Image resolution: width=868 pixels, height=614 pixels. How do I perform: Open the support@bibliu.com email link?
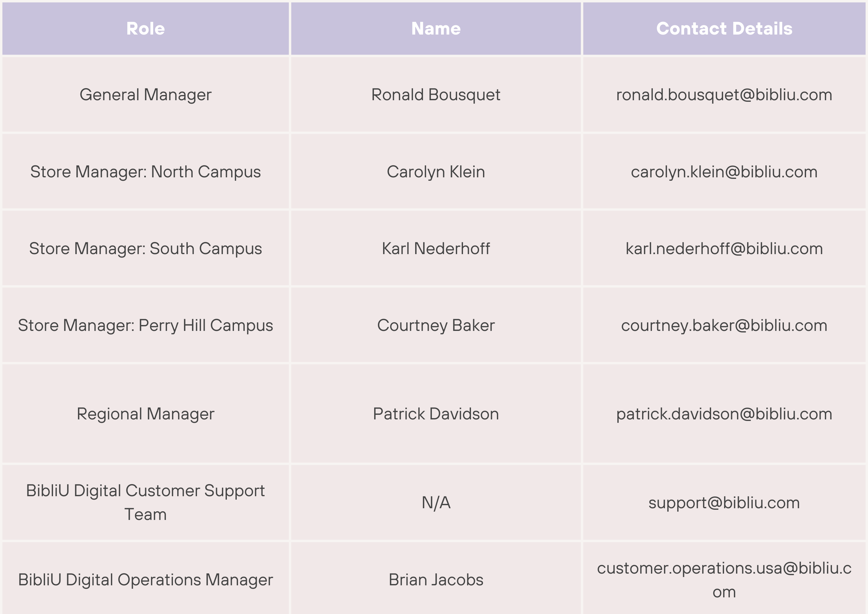tap(724, 503)
